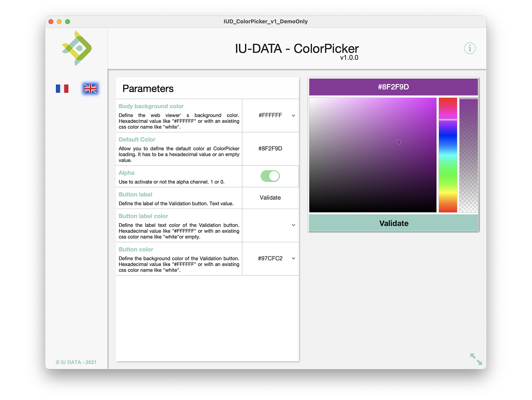Open Body background color dropdown arrow
532x400 pixels.
tap(293, 115)
